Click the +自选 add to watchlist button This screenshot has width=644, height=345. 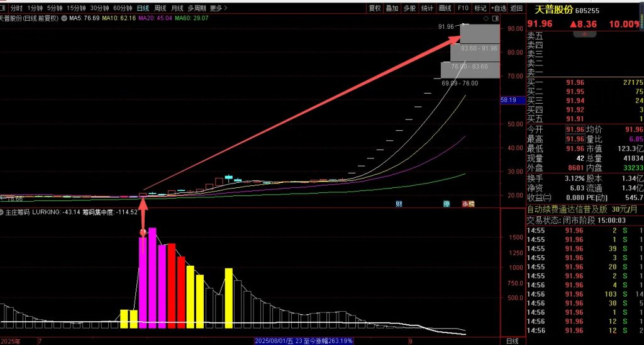498,8
